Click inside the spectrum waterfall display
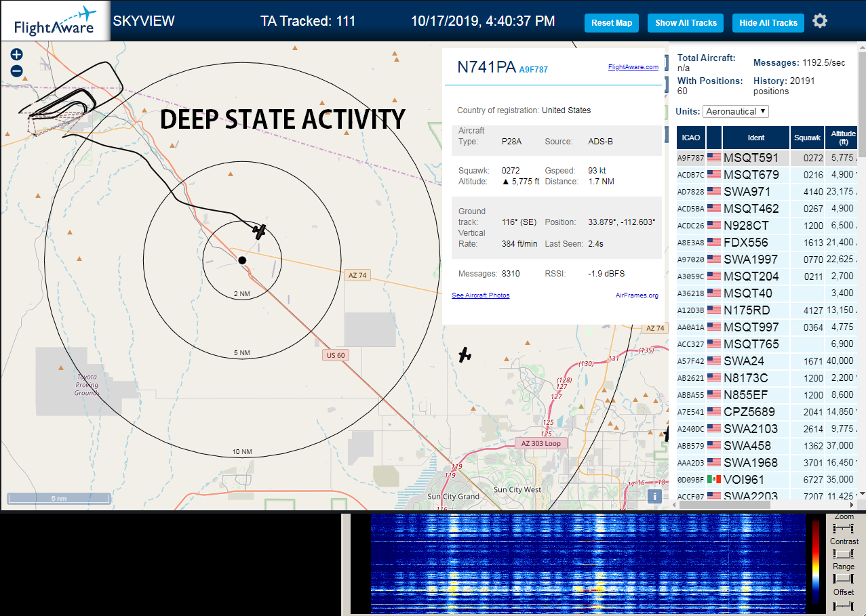866x616 pixels. [x=587, y=563]
